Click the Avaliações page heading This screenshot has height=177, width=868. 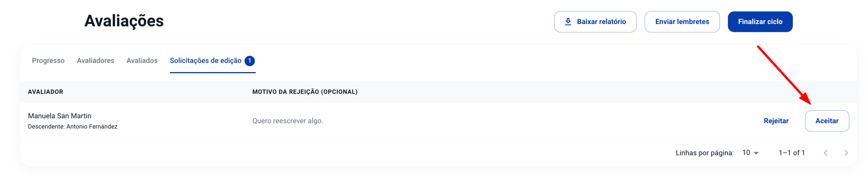[x=124, y=21]
